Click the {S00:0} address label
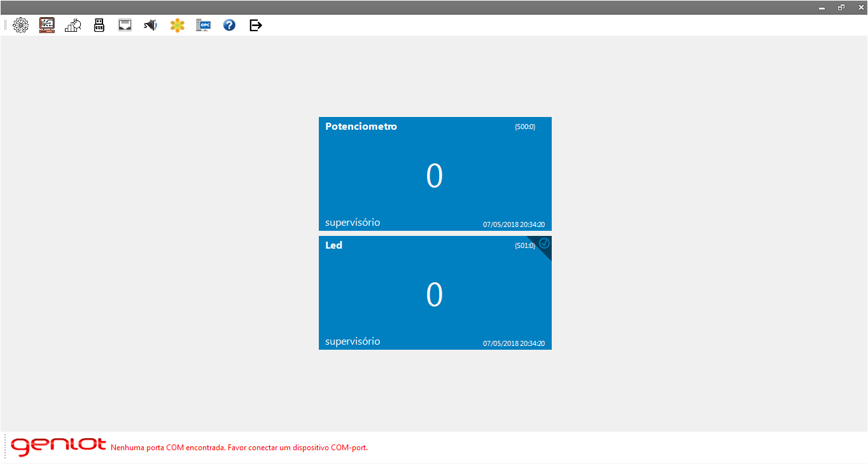 click(525, 127)
